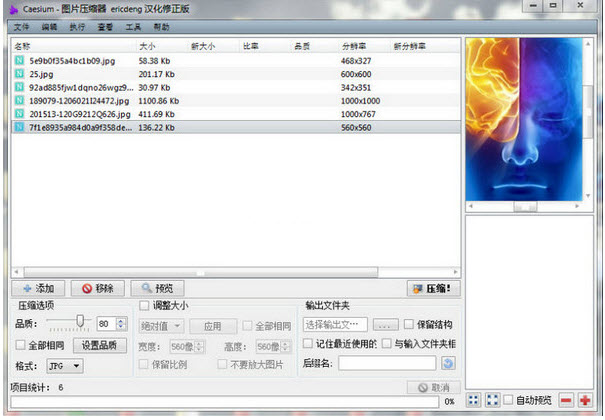Check the 自动预览 (Auto preview) checkbox
Image resolution: width=605 pixels, height=420 pixels.
510,400
